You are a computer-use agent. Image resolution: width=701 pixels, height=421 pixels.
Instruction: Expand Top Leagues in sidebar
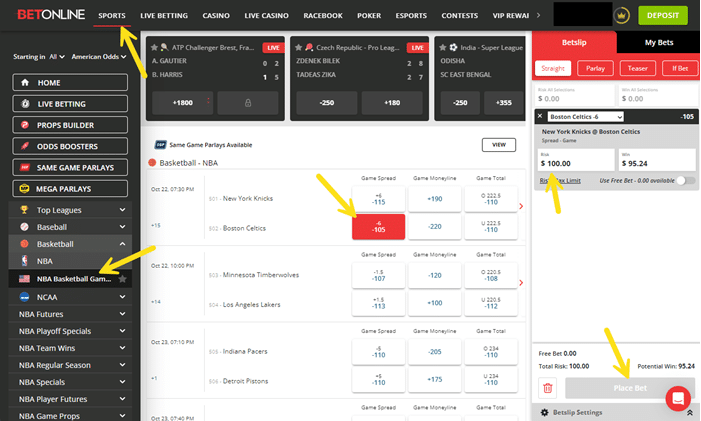click(70, 210)
